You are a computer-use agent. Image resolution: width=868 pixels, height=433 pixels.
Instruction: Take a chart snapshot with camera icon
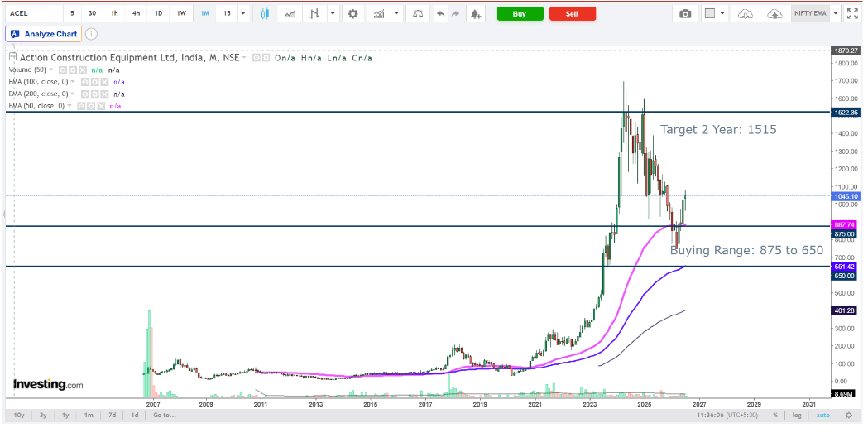(685, 14)
